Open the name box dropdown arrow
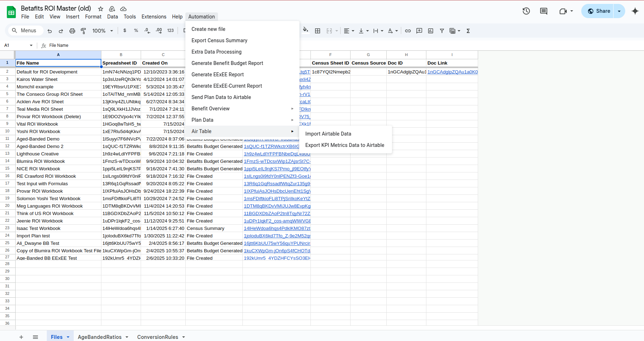The height and width of the screenshot is (341, 644). 31,45
